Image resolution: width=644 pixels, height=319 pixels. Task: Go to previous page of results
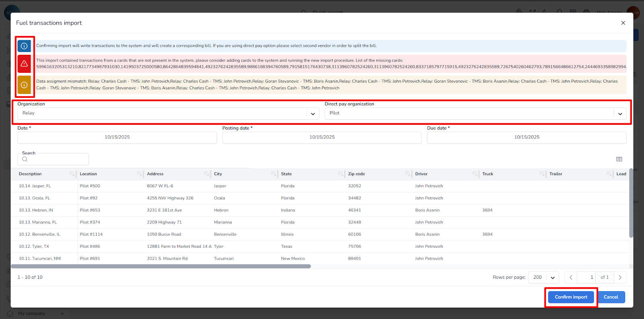coord(571,278)
